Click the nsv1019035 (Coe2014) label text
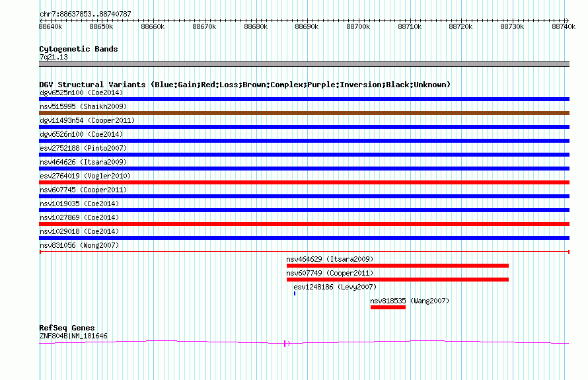 [79, 204]
